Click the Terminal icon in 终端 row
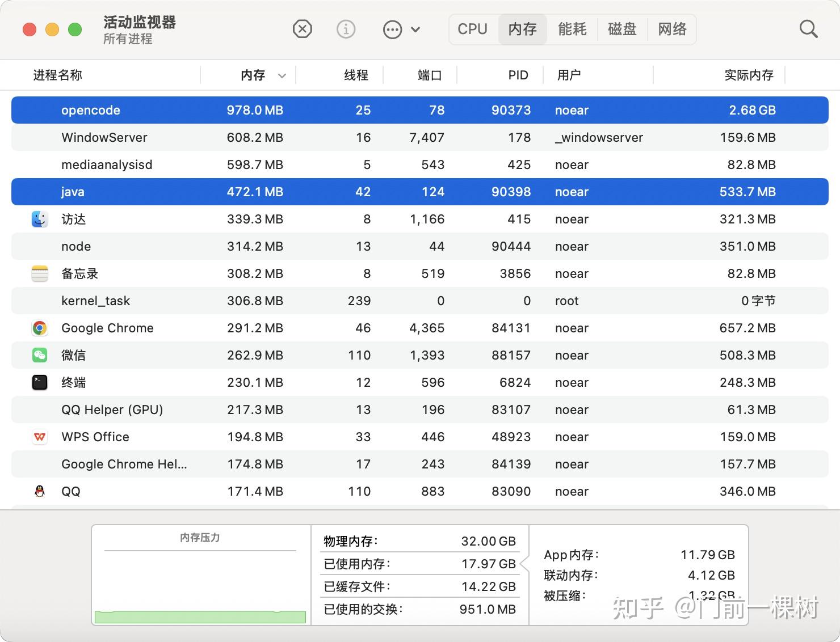Screen dimensions: 840x642 (x=40, y=382)
